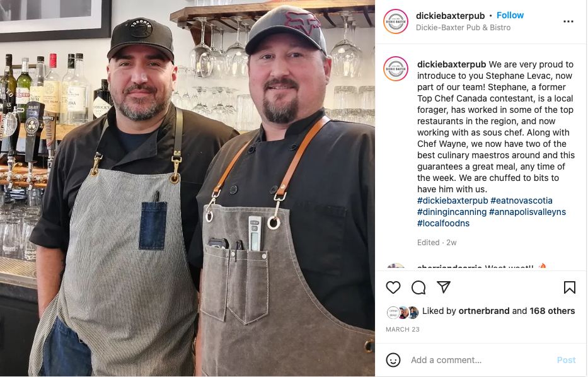Open the emoji picker smiley icon
588x377 pixels.
[x=393, y=360]
